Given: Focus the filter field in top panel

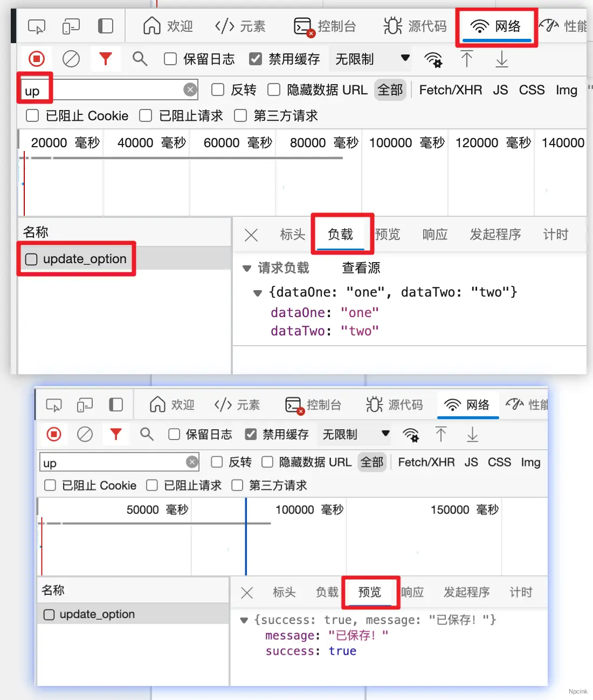Looking at the screenshot, I should (x=110, y=90).
